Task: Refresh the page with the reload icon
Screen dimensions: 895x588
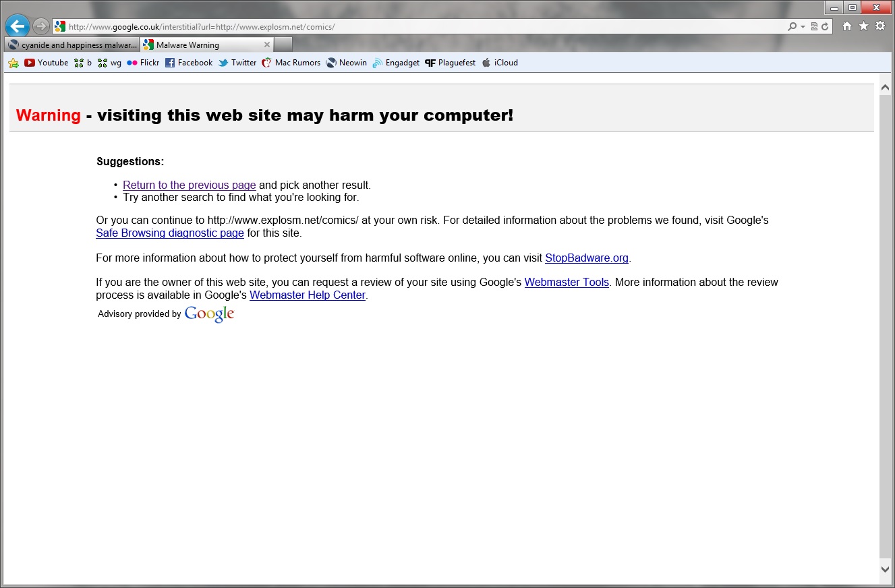Action: [825, 27]
